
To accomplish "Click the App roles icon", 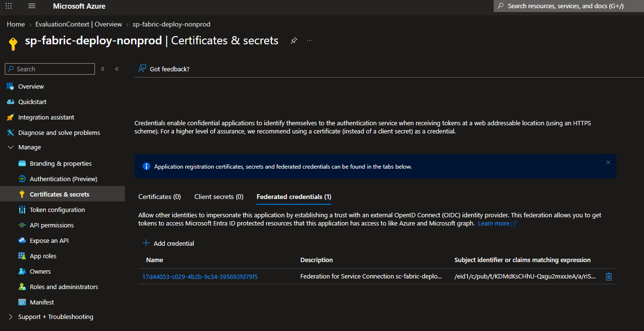I will [x=22, y=256].
